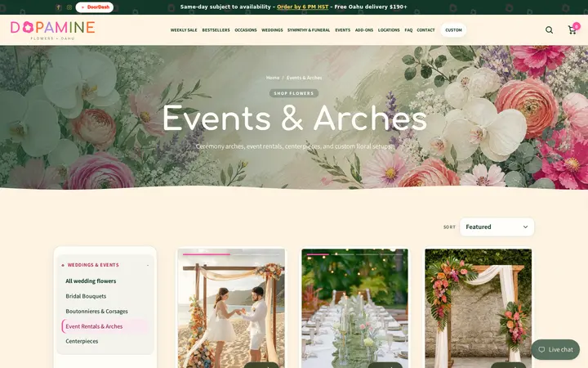Click the Events & Arches breadcrumb
The width and height of the screenshot is (588, 368).
(x=304, y=78)
